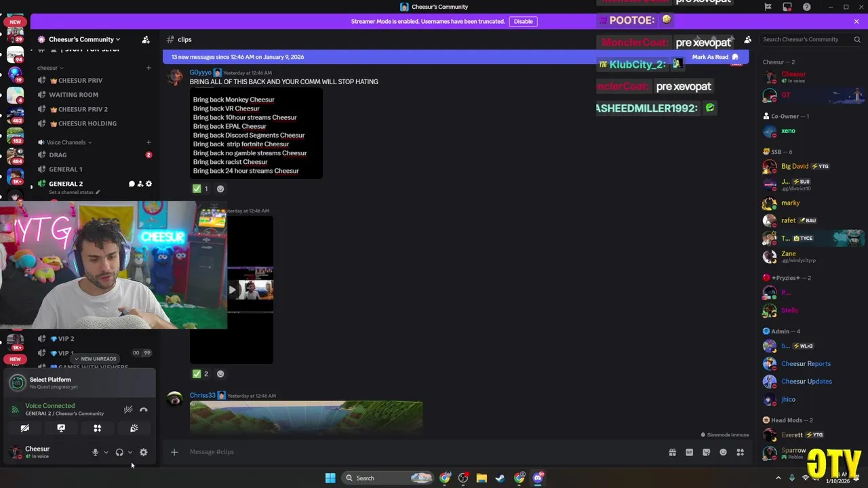The height and width of the screenshot is (488, 868).
Task: Click Mark As Read on new messages bar
Action: (715, 57)
